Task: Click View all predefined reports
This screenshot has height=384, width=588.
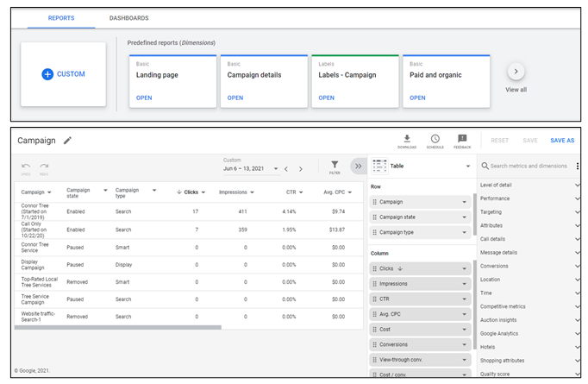Action: [516, 90]
